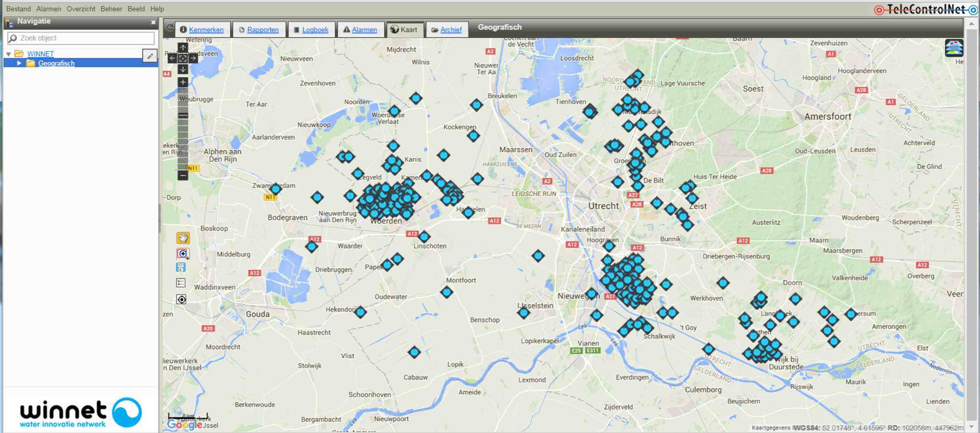Viewport: 980px width, 433px height.
Task: Click the refresh icon beside Kenmerken
Action: pyautogui.click(x=170, y=27)
